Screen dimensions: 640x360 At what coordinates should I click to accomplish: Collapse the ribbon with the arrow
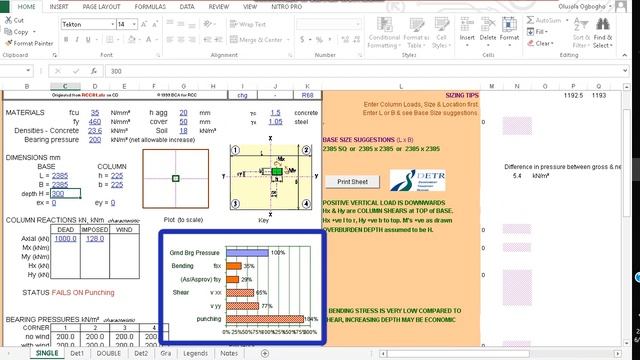click(x=624, y=55)
